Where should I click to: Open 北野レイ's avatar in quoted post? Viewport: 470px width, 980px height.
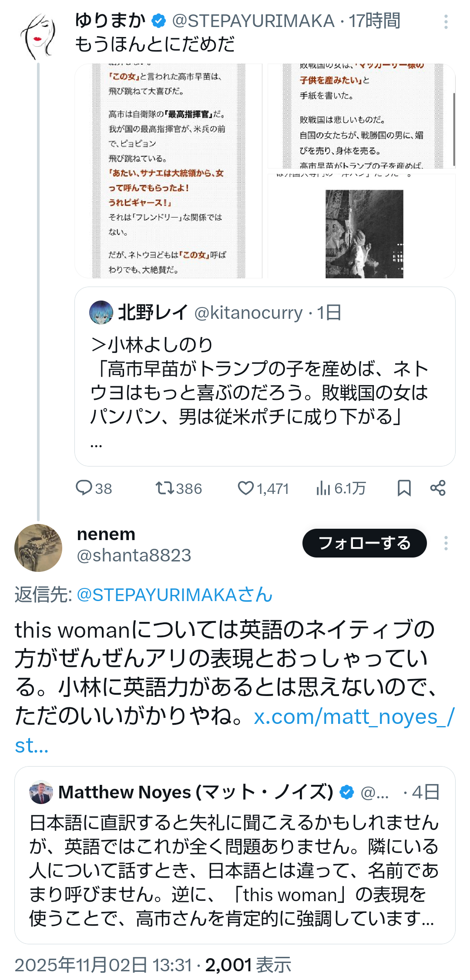pyautogui.click(x=101, y=312)
